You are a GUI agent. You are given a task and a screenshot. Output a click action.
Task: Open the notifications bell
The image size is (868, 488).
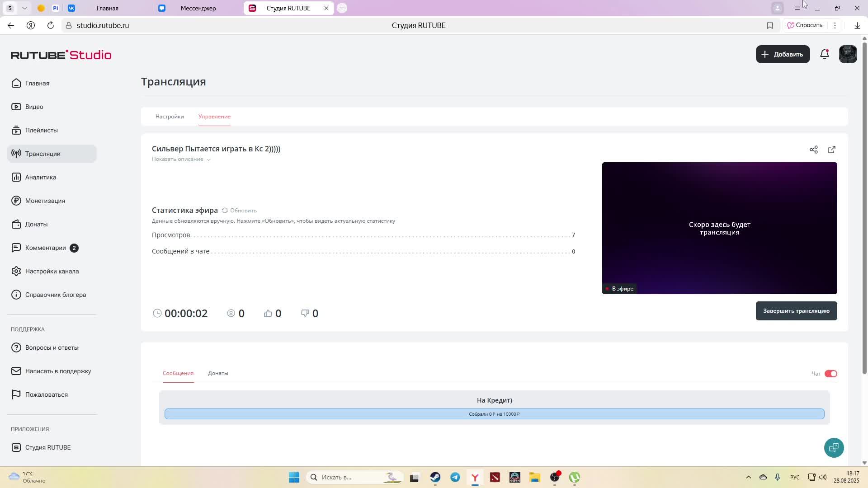tap(824, 54)
